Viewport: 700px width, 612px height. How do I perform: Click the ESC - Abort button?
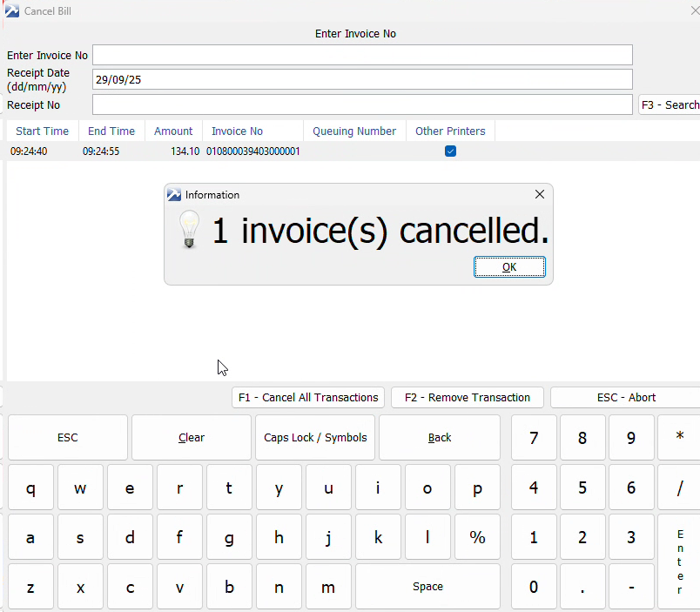point(626,398)
